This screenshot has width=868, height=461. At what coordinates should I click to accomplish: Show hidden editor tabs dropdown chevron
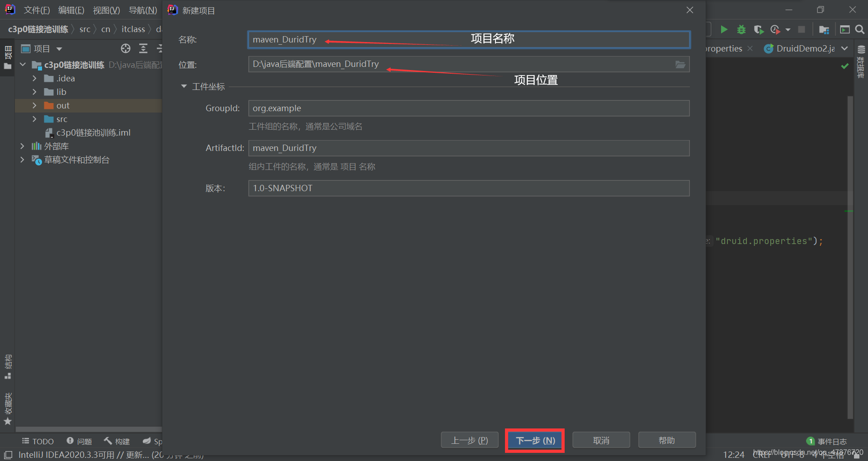click(844, 48)
